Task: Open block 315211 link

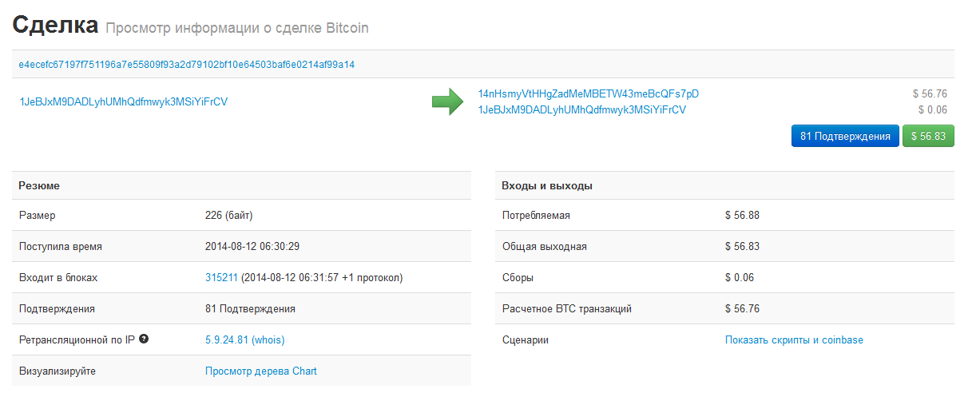Action: [x=221, y=278]
